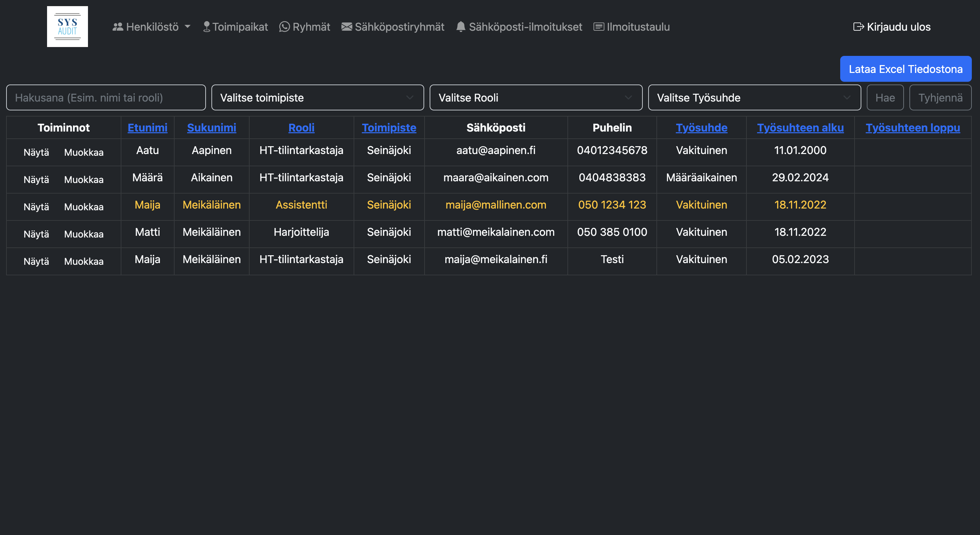This screenshot has height=535, width=980.
Task: Click the start date 05.02.2023
Action: (800, 259)
